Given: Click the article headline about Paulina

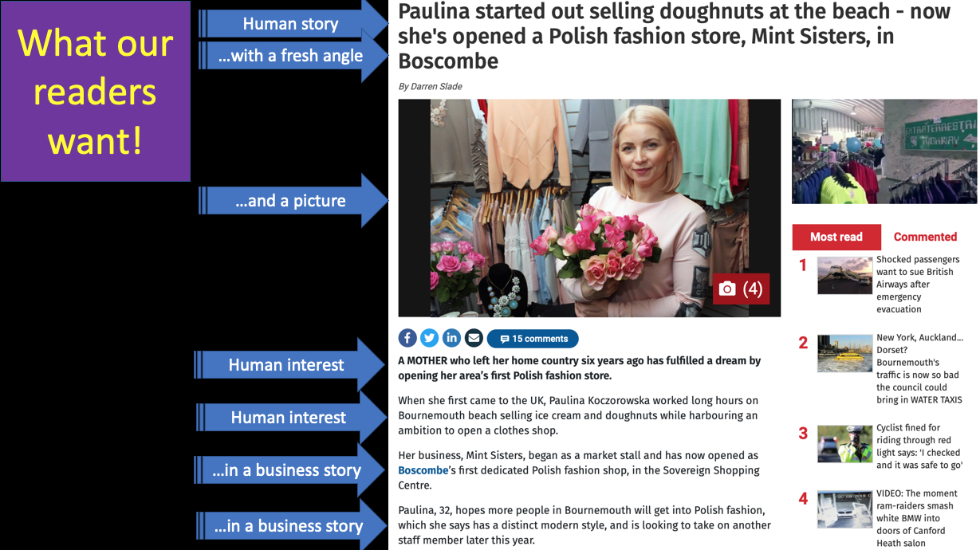Looking at the screenshot, I should 674,36.
